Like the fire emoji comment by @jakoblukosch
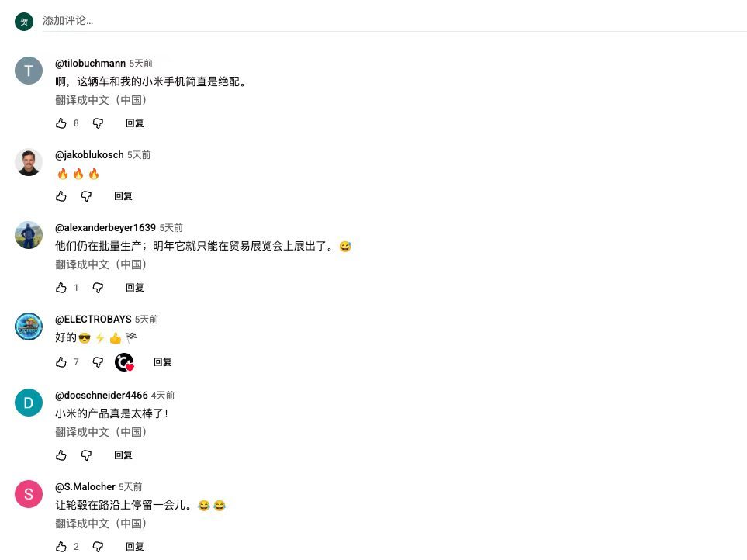Viewport: 747px width, 560px height. [x=61, y=196]
